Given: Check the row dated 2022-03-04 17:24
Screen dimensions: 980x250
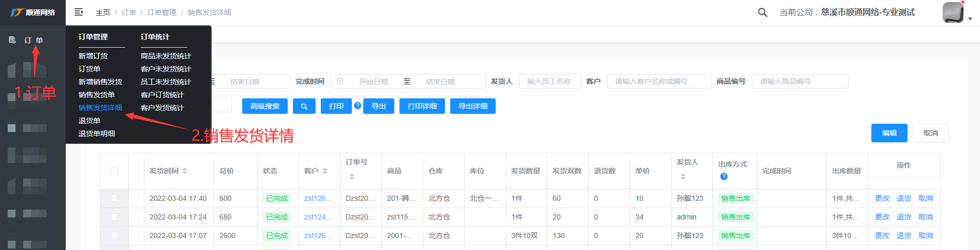Looking at the screenshot, I should (114, 217).
